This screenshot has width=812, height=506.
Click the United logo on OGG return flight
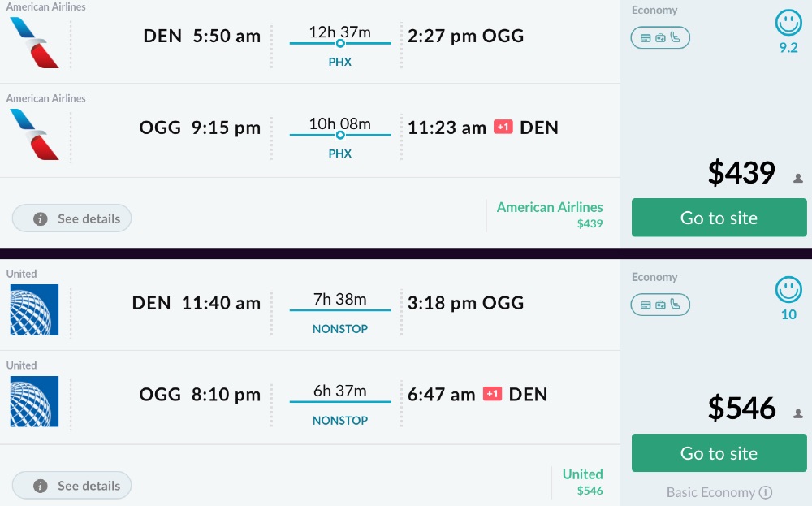(34, 401)
